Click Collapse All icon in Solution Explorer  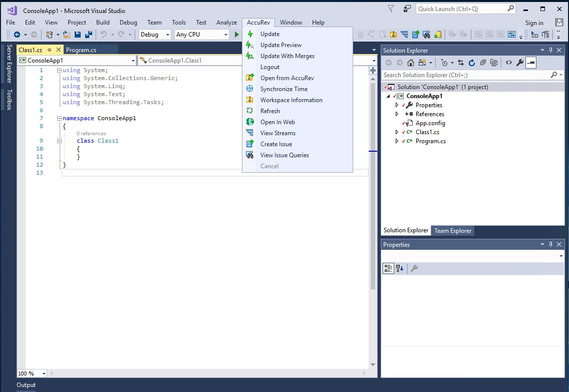click(483, 63)
